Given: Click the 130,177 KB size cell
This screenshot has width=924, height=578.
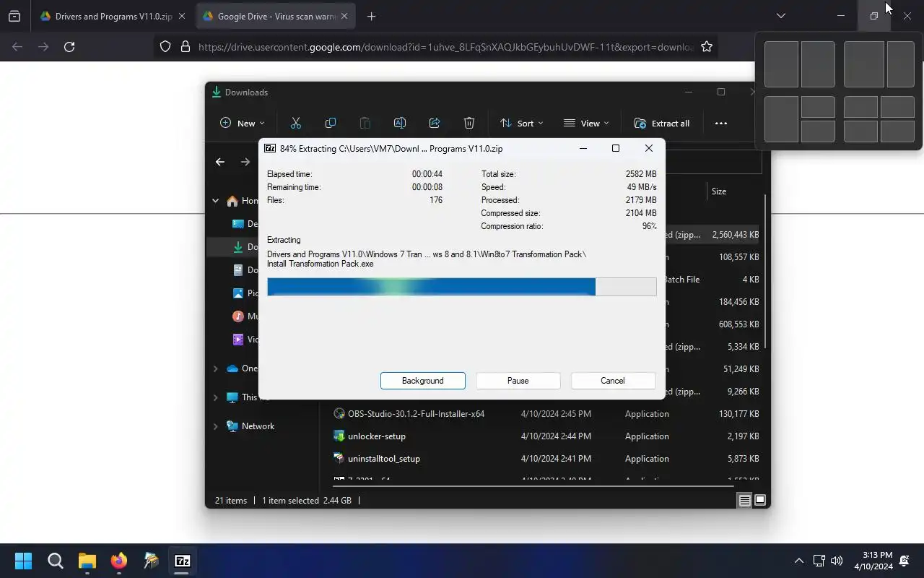Looking at the screenshot, I should (738, 414).
